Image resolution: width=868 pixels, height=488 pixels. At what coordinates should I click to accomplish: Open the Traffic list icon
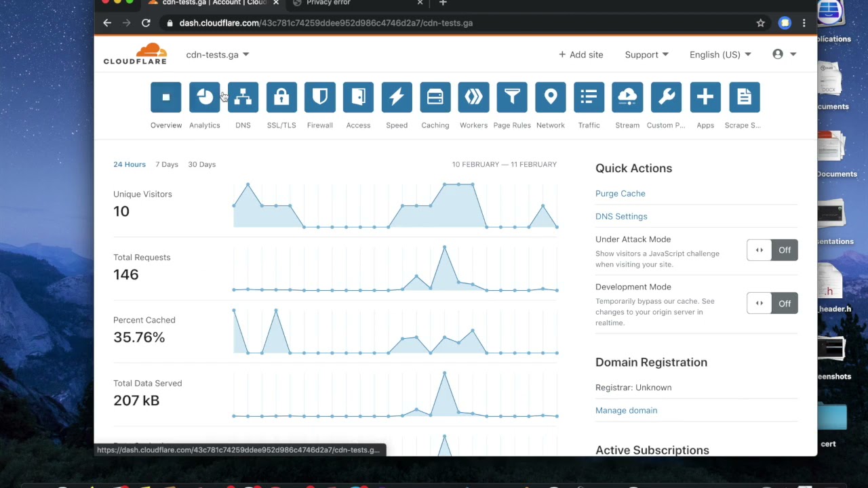589,98
